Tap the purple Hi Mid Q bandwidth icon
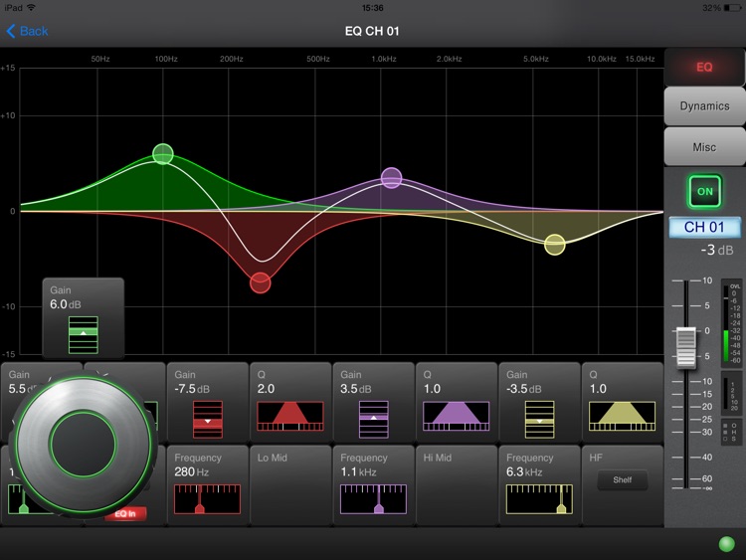Viewport: 746px width, 560px height. pos(457,417)
